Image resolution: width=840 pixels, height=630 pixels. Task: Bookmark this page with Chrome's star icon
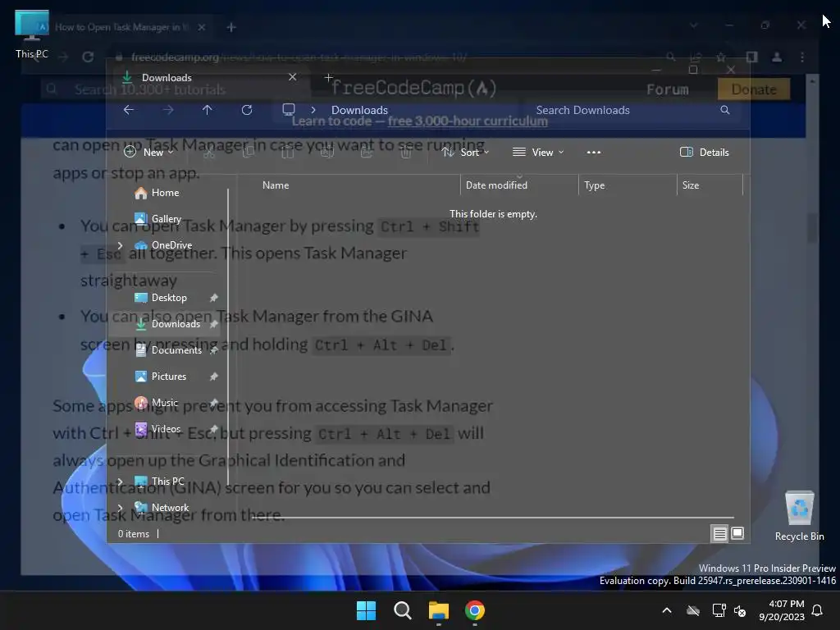coord(721,57)
